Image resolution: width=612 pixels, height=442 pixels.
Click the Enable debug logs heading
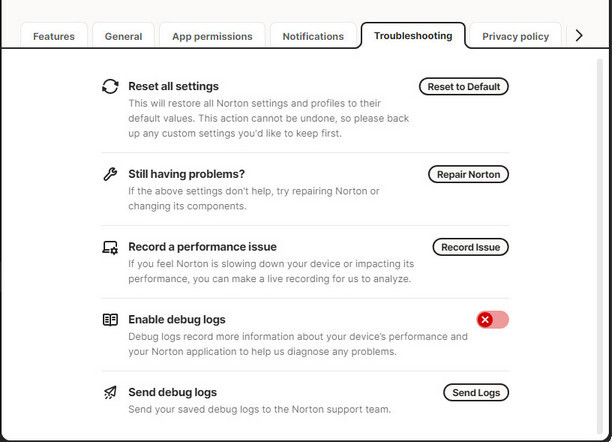(x=177, y=320)
